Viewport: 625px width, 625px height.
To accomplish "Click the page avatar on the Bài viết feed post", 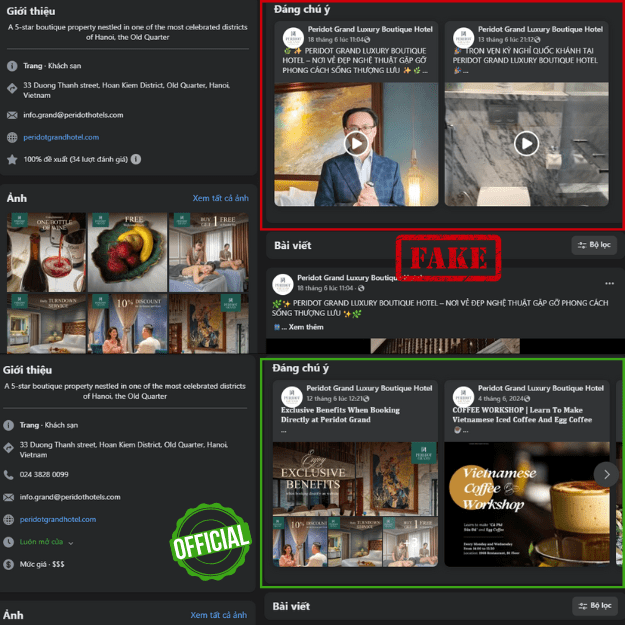I will tap(283, 284).
